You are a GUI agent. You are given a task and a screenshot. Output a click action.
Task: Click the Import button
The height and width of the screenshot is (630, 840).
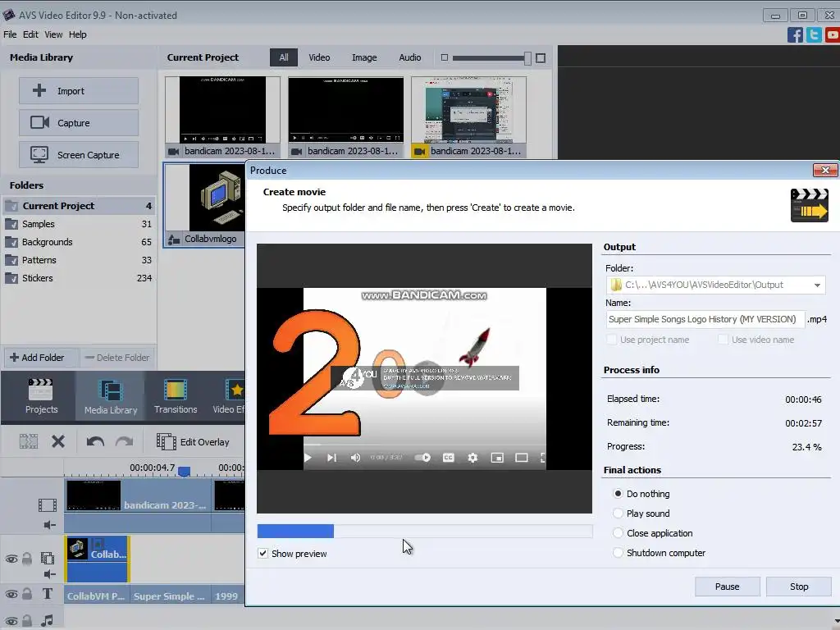(x=79, y=90)
